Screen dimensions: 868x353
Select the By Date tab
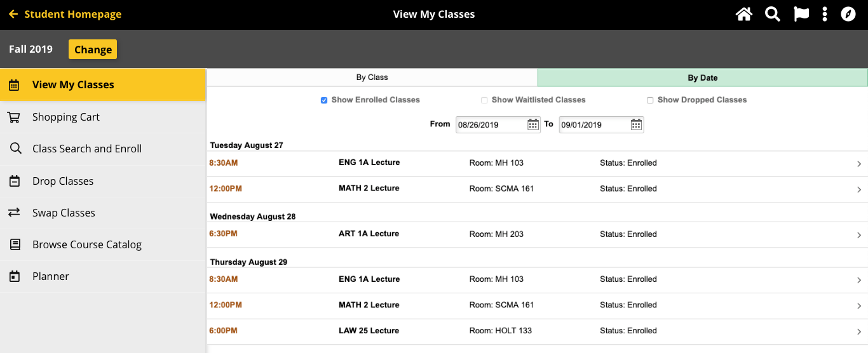702,78
